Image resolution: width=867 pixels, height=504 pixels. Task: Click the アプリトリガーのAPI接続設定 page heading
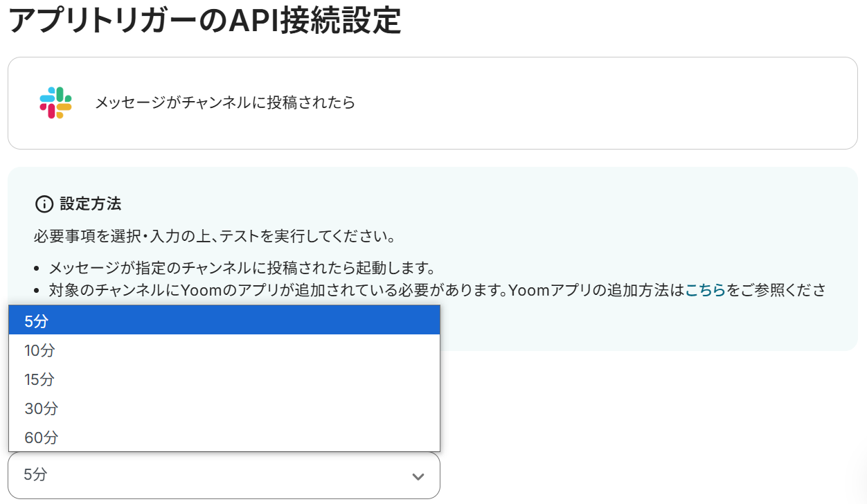pos(204,21)
